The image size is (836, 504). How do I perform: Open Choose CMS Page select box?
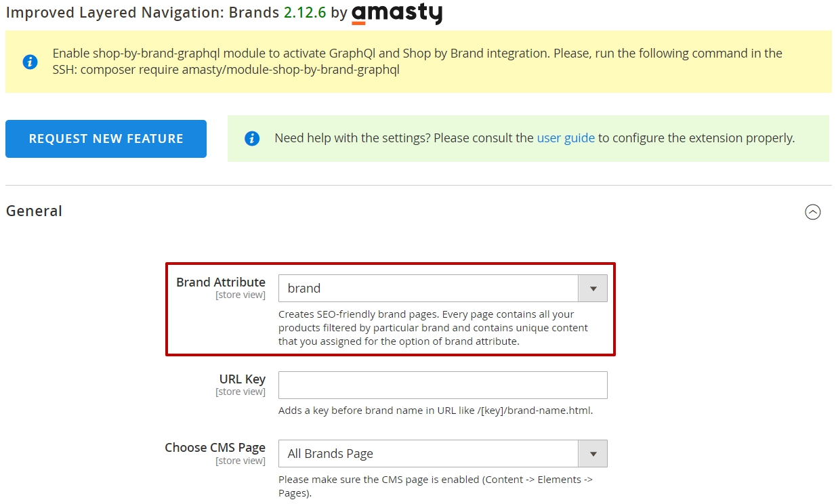442,453
